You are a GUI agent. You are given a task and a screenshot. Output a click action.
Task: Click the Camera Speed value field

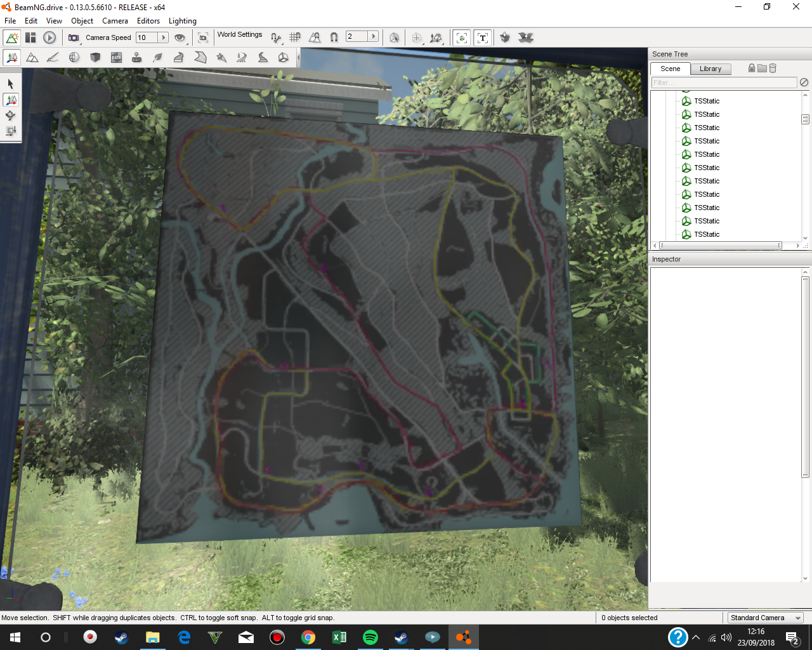coord(147,37)
